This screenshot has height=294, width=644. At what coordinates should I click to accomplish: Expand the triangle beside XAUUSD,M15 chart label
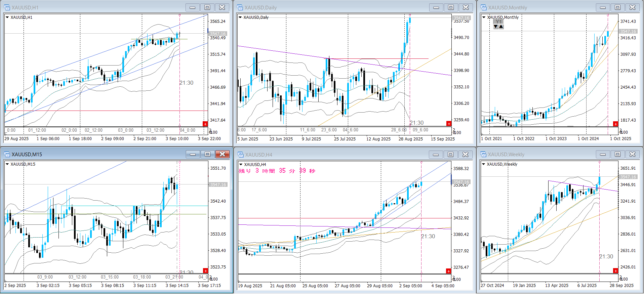pyautogui.click(x=7, y=164)
